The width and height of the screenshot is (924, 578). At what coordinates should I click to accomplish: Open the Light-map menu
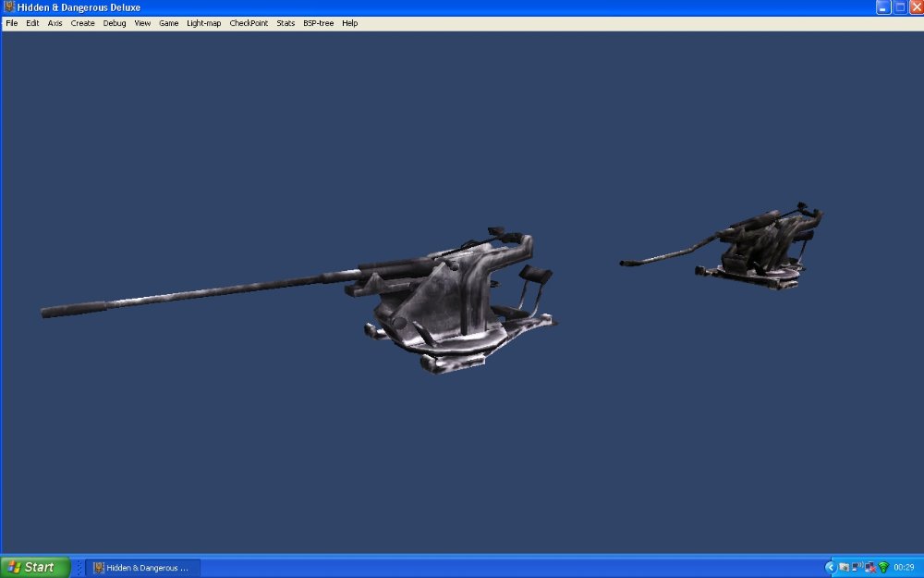204,23
